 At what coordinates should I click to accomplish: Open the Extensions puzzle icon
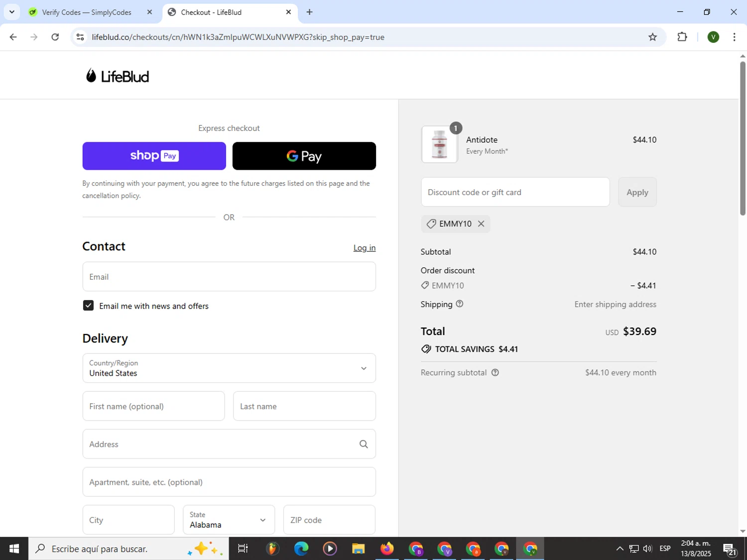(x=682, y=37)
